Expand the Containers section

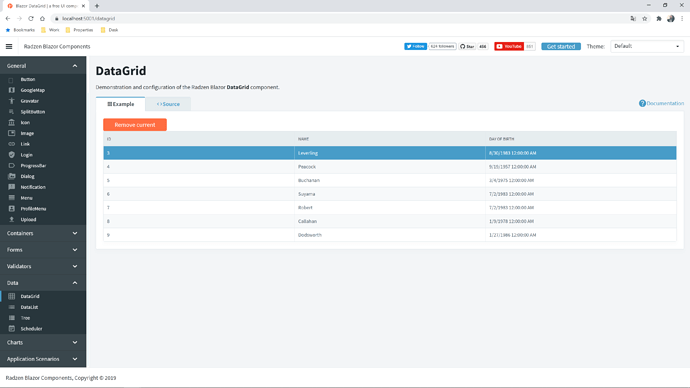[43, 233]
